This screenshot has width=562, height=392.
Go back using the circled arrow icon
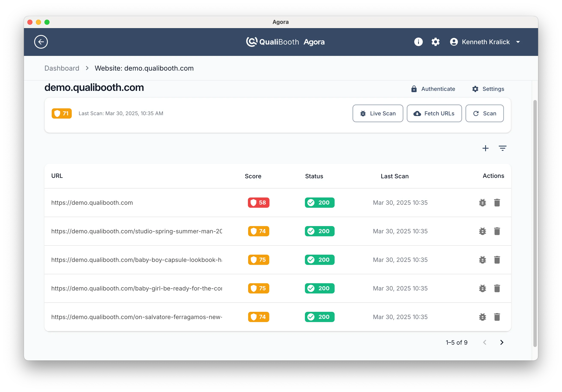click(x=41, y=42)
